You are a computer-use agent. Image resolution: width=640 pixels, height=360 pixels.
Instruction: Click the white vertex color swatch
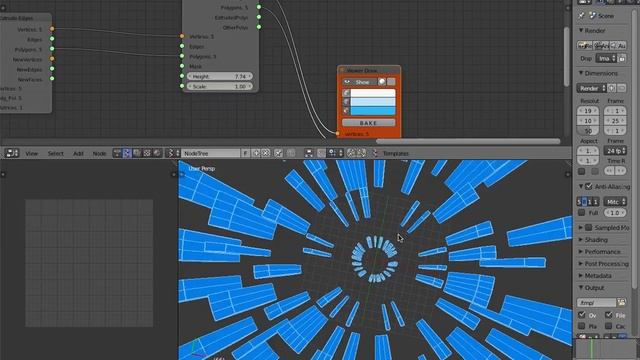pos(373,93)
